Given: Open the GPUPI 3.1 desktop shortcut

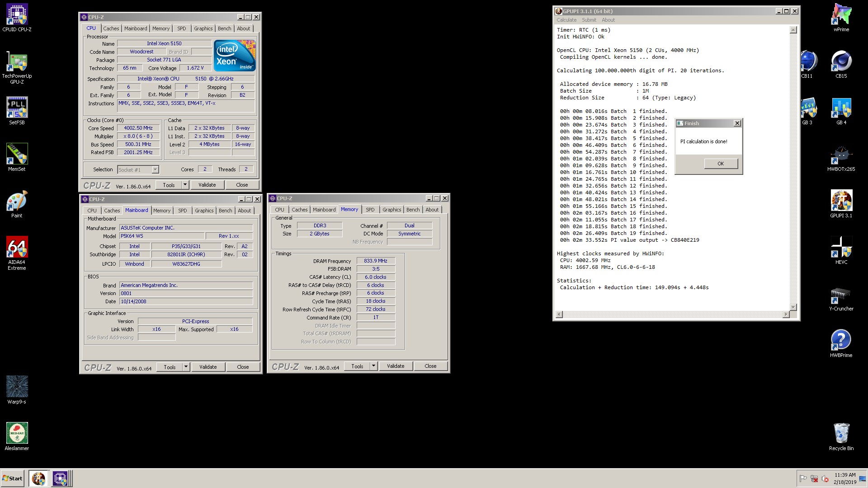Looking at the screenshot, I should pyautogui.click(x=841, y=204).
